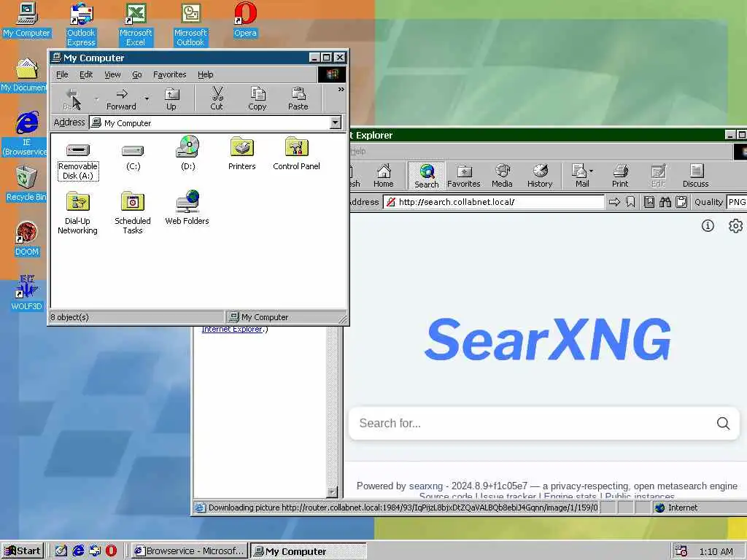Expand the My Computer toolbar overflow chevron

pyautogui.click(x=341, y=90)
